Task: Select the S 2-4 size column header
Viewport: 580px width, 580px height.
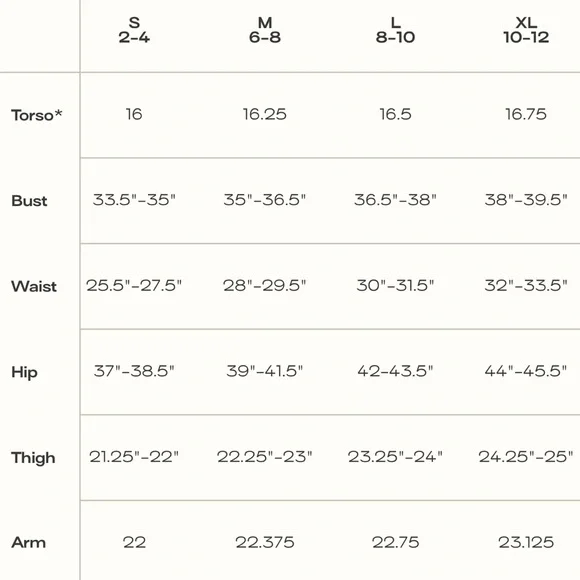Action: pos(134,30)
